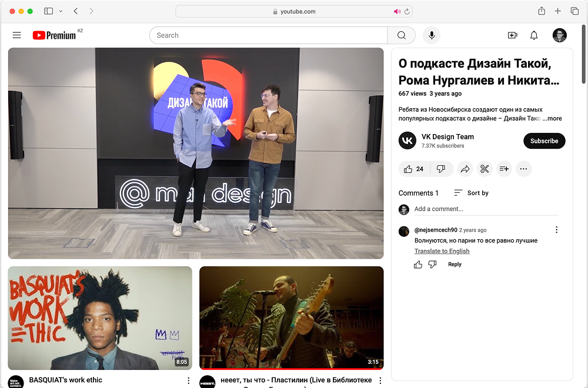Like the video with 24 likes

click(x=414, y=169)
